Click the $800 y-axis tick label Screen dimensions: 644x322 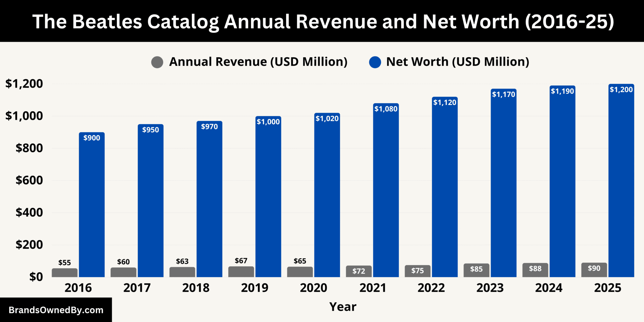pos(29,148)
